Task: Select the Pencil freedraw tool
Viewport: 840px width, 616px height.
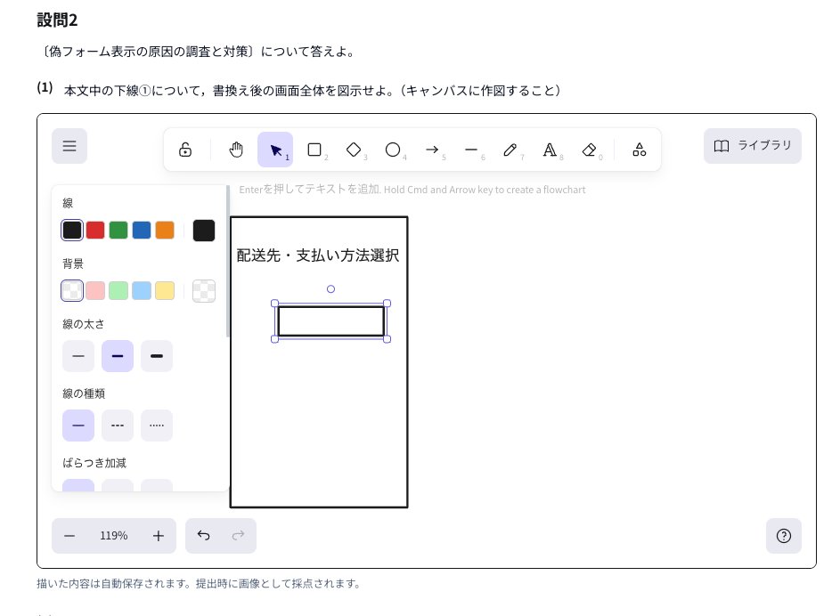Action: tap(510, 150)
